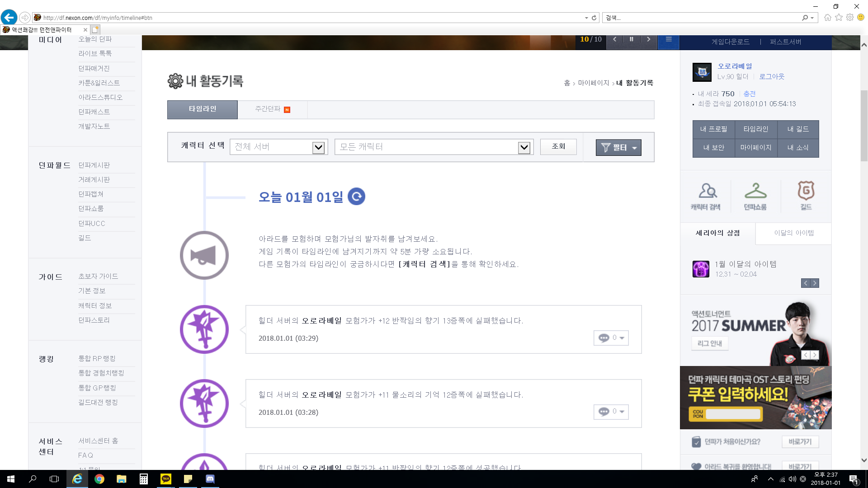This screenshot has height=488, width=868.
Task: Switch to the 이달의 아이템 tab
Action: [x=794, y=233]
